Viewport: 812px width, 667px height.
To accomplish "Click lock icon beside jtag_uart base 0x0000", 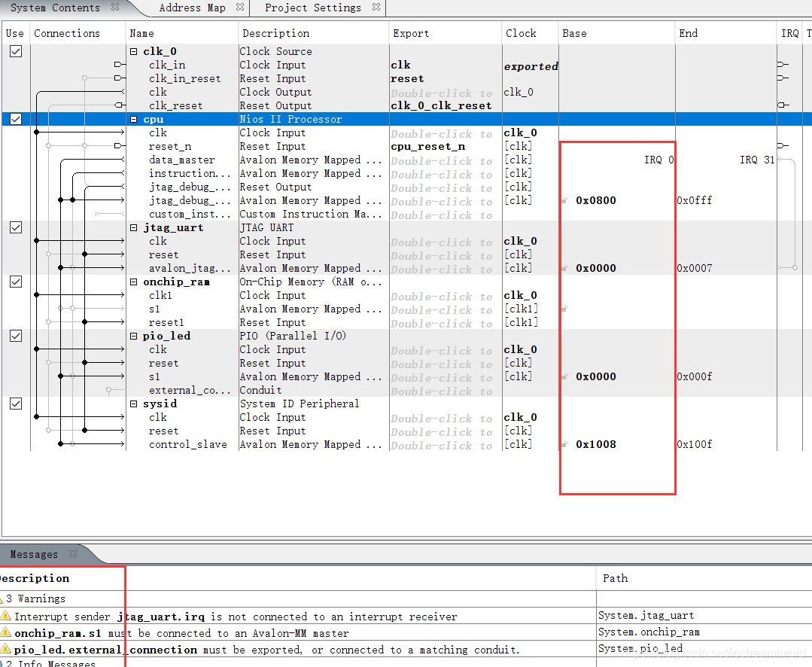I will click(x=564, y=268).
